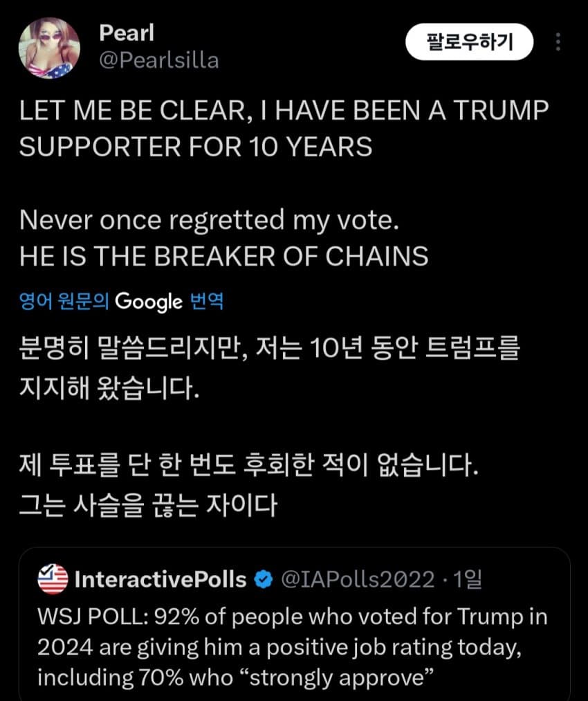This screenshot has width=588, height=701.
Task: Open the three-dot more options menu
Action: tap(559, 43)
